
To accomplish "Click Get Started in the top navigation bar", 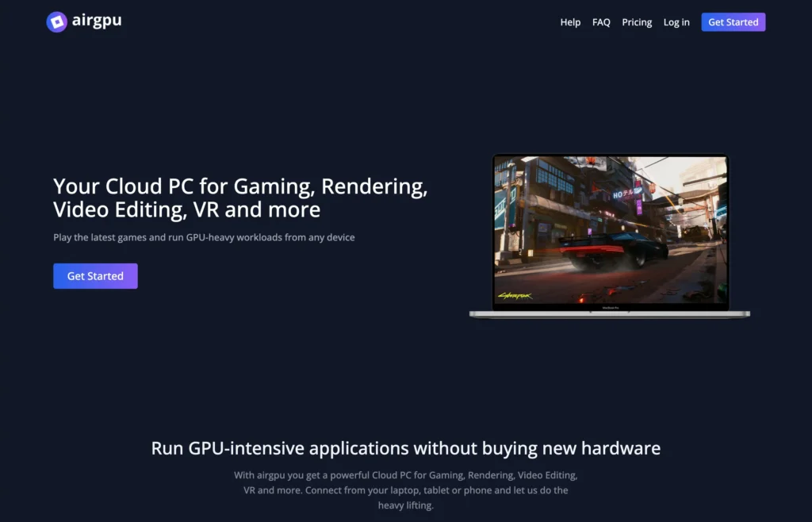I will (733, 21).
